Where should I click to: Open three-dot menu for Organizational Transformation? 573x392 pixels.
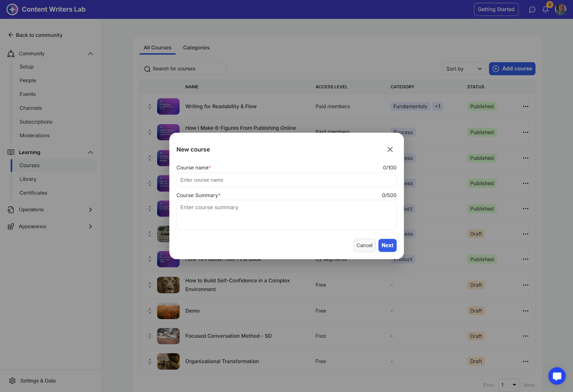tap(525, 362)
